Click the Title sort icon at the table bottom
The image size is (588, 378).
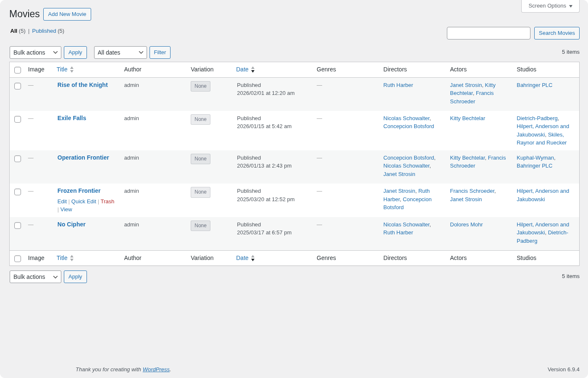(x=71, y=258)
